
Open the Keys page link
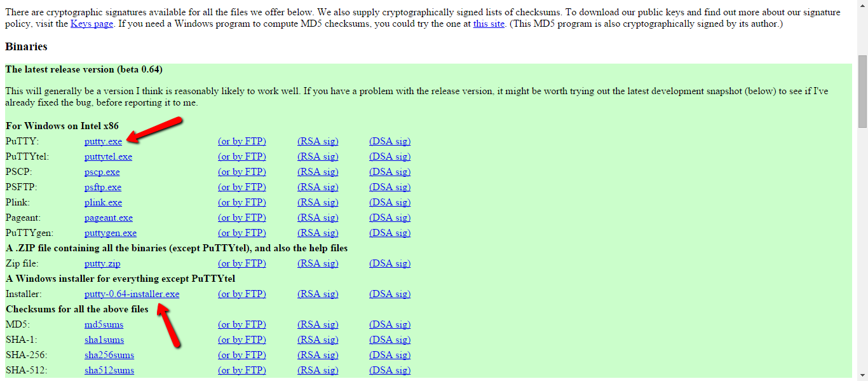[x=92, y=24]
